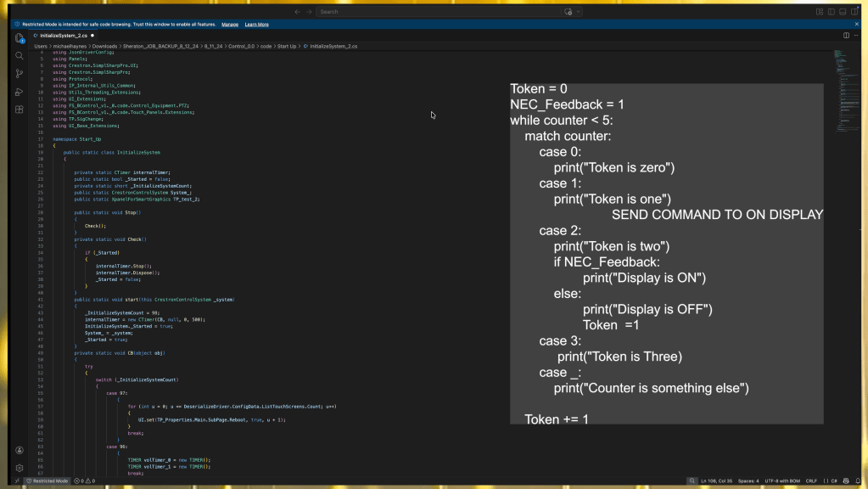Select the InitializeSystem_2.cs editor tab
This screenshot has height=489, width=868.
point(64,36)
